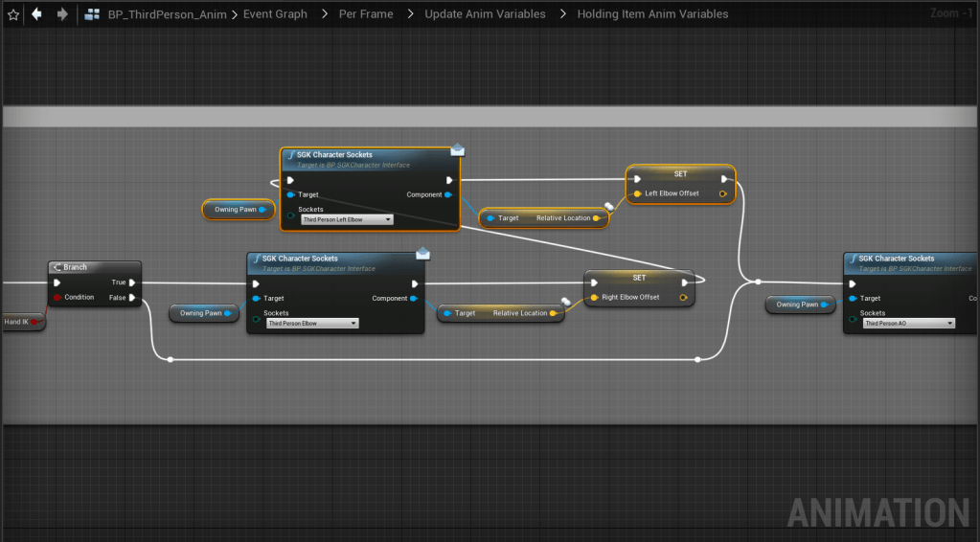Screen dimensions: 980x542
Task: Click the Branch node's False execution pin
Action: coord(132,298)
